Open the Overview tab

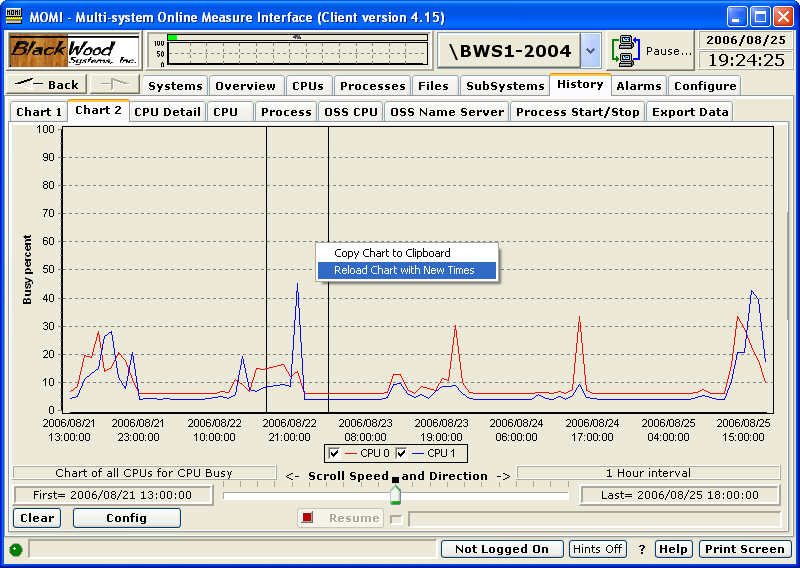[x=245, y=86]
